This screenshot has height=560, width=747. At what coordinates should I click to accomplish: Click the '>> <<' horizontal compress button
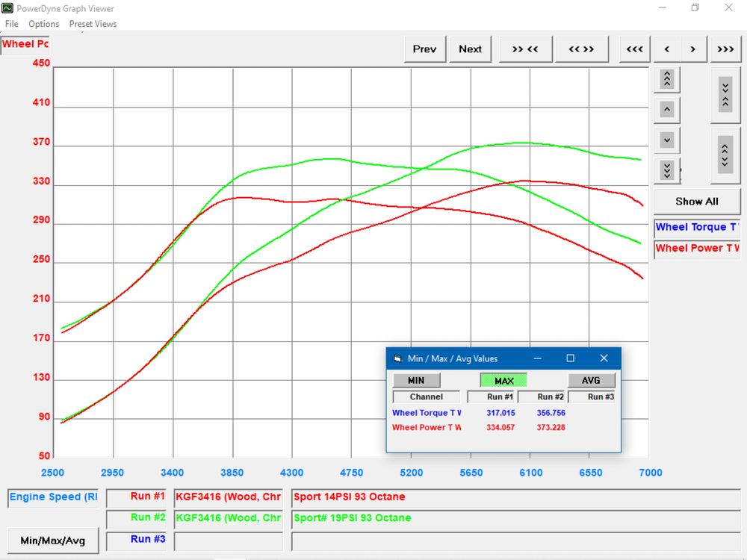[525, 49]
